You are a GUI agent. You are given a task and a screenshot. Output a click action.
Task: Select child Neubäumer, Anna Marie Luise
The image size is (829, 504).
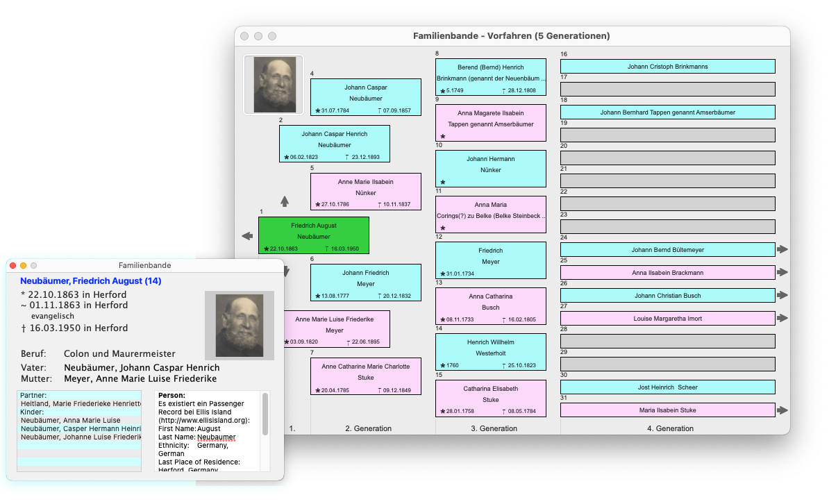pyautogui.click(x=71, y=420)
